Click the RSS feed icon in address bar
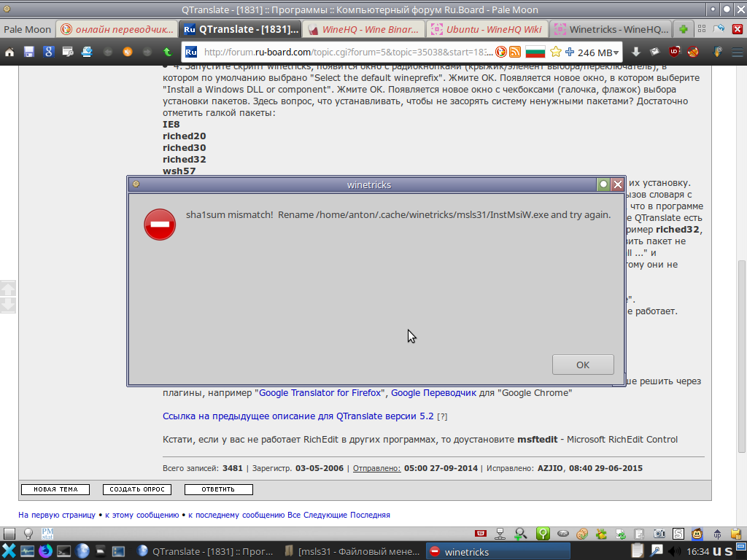Screen dimensions: 747x560 [x=515, y=52]
